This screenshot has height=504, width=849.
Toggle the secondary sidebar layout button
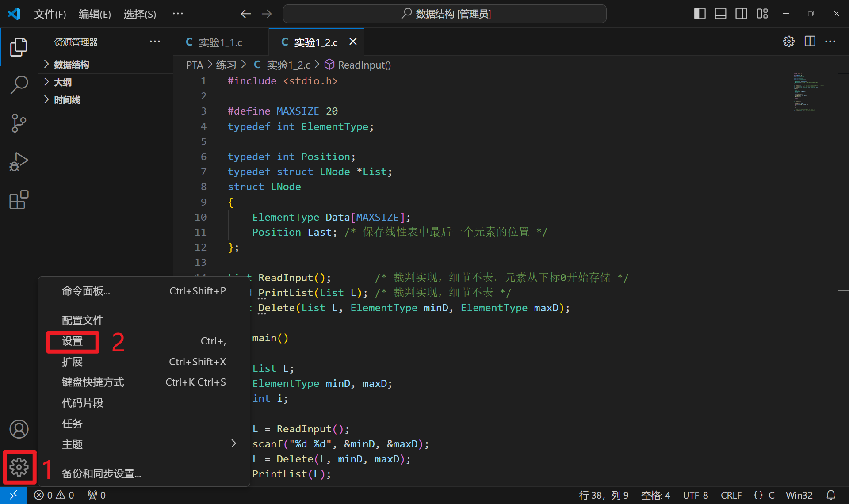pos(741,14)
